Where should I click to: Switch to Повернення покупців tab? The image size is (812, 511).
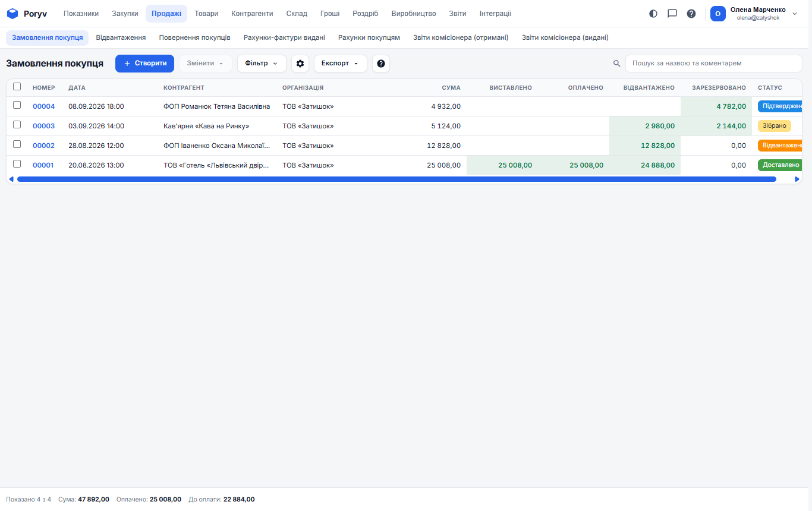click(195, 37)
